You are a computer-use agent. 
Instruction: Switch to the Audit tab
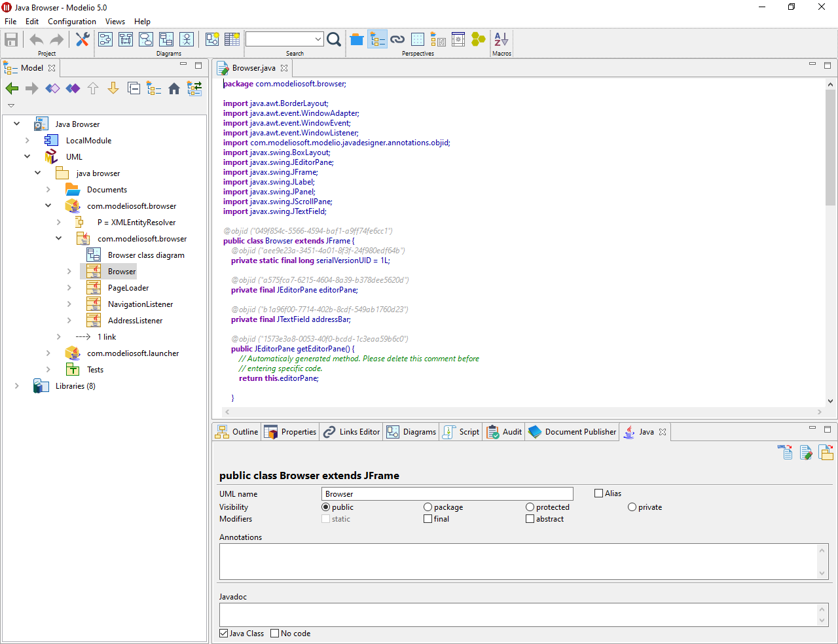click(504, 432)
